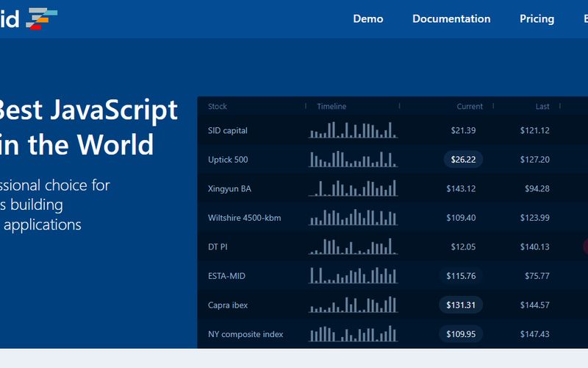
Task: Open the Pricing link in navigation
Action: click(537, 19)
